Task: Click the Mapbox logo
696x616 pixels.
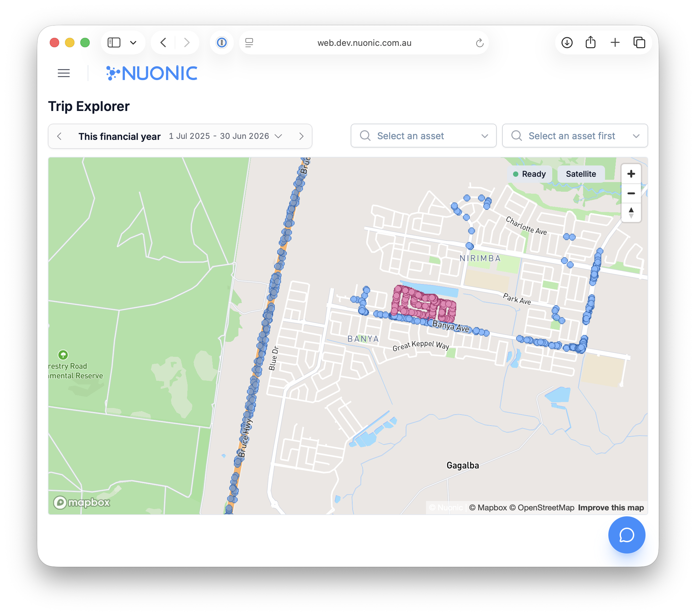Action: [x=81, y=502]
